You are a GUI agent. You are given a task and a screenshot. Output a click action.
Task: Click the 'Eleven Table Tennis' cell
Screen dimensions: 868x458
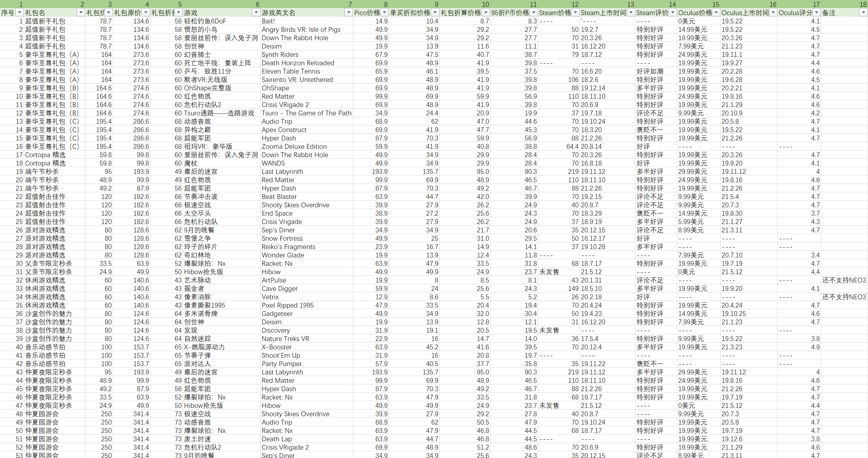pos(307,71)
